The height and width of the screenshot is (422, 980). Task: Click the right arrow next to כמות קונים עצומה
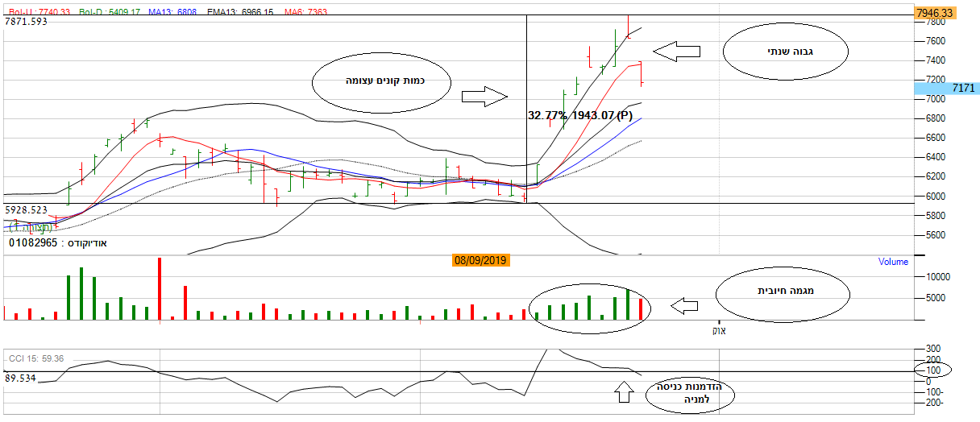484,97
